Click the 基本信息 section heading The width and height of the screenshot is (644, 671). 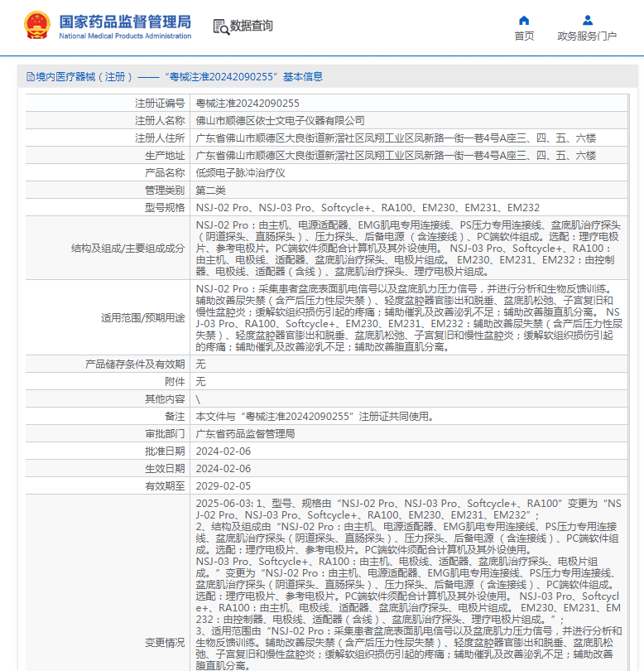coord(303,76)
